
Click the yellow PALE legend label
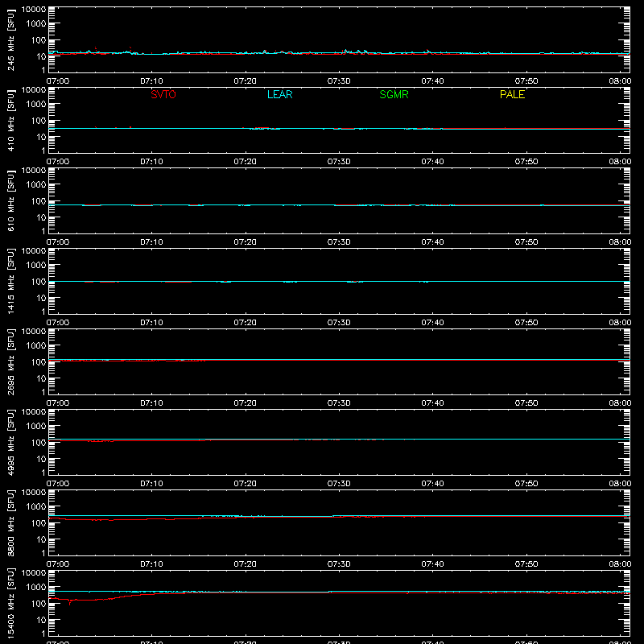[512, 94]
